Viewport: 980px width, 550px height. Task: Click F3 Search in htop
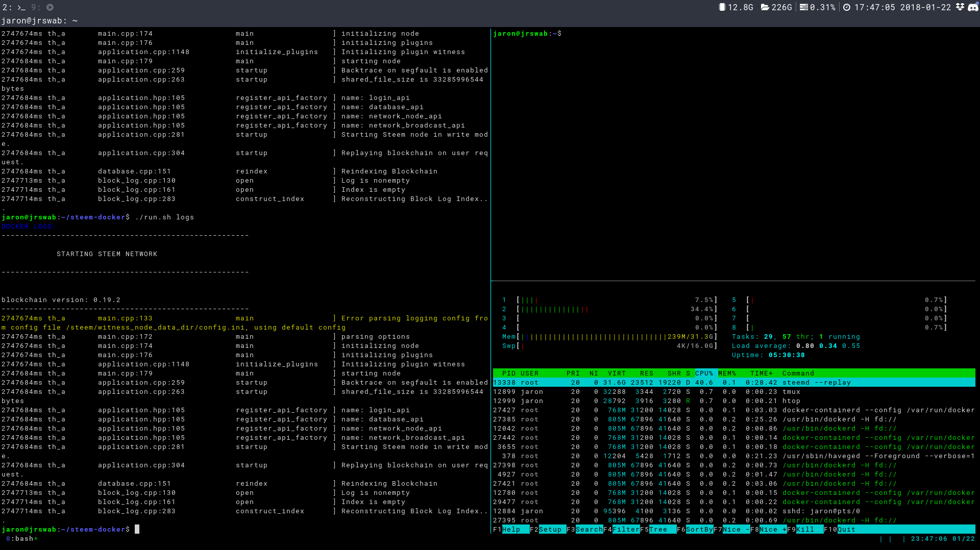click(x=584, y=529)
